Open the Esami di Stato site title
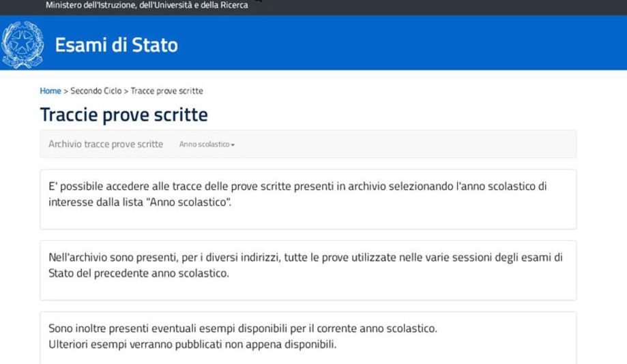The image size is (627, 364). tap(117, 45)
